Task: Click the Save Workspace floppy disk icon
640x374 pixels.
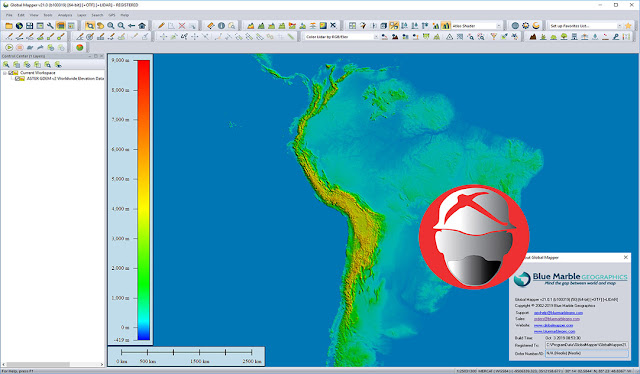Action: click(x=29, y=26)
